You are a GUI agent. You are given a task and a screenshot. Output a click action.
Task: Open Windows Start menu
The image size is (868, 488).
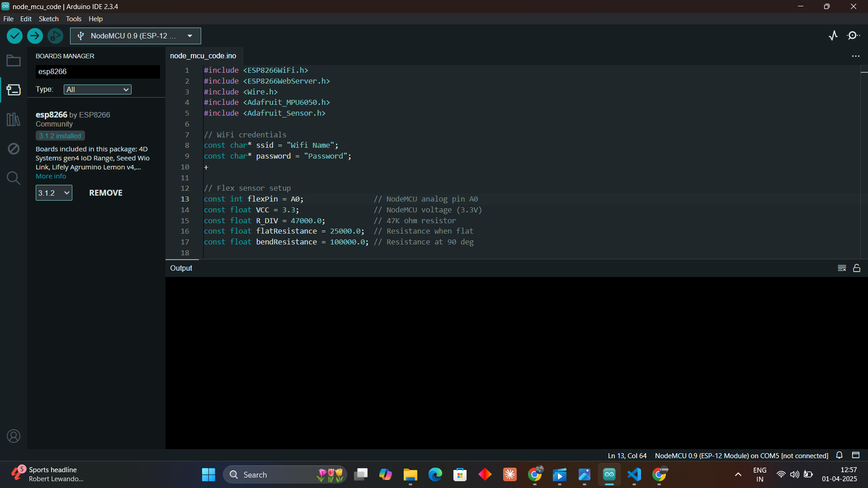208,474
